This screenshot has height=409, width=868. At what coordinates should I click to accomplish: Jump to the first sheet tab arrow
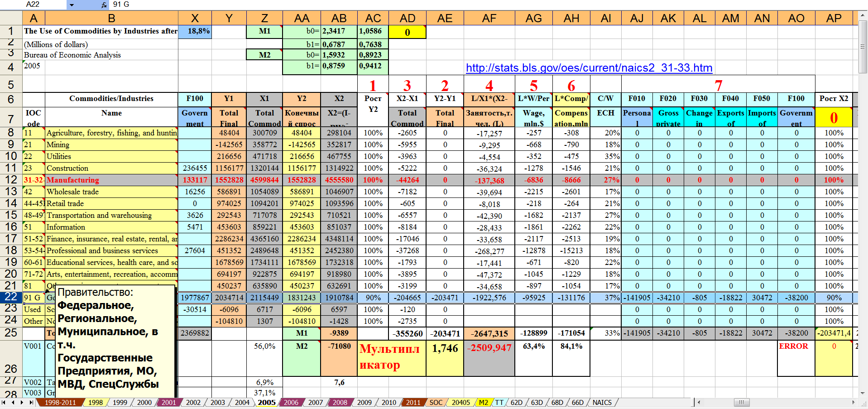(x=4, y=402)
